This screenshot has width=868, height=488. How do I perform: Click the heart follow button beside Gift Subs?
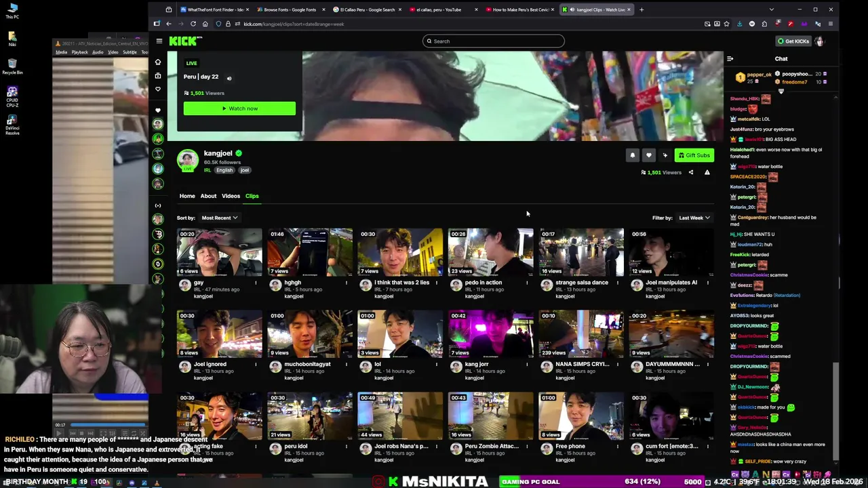tap(648, 155)
